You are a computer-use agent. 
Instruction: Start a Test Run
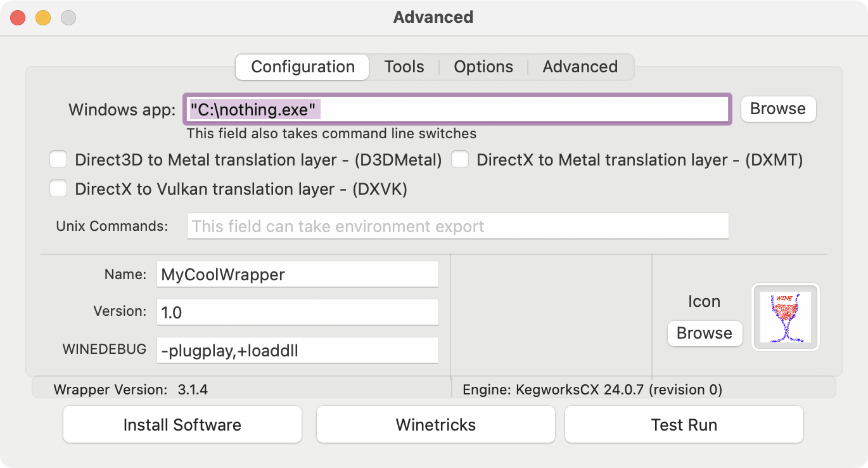point(684,424)
